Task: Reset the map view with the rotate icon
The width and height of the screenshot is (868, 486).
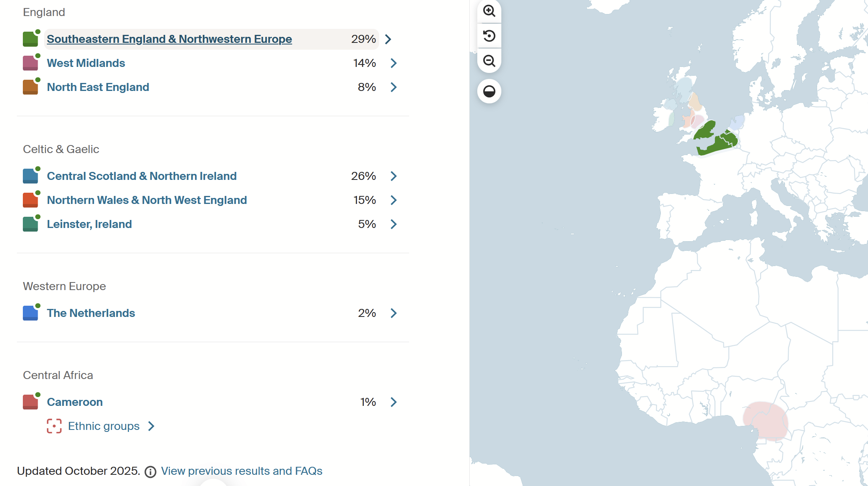Action: click(x=489, y=36)
